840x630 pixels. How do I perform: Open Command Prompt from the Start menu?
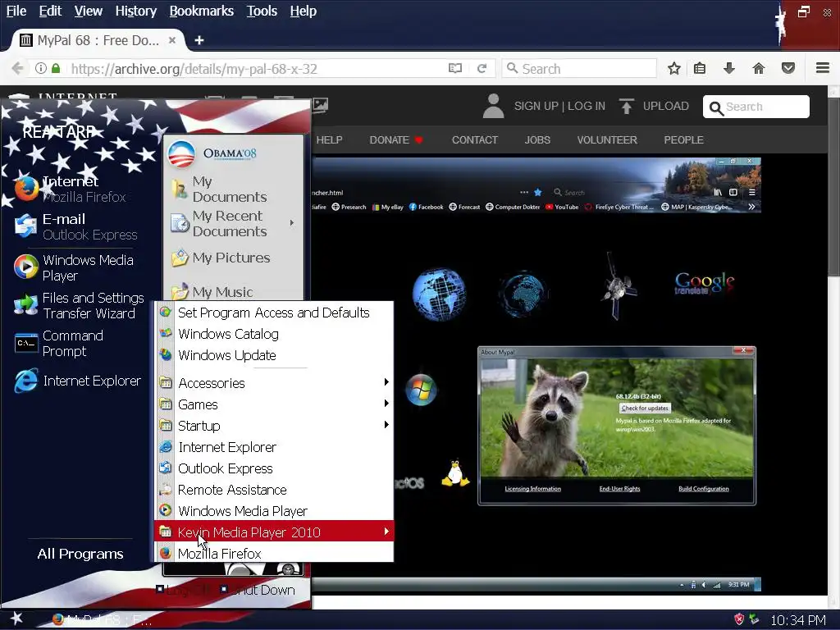click(59, 344)
